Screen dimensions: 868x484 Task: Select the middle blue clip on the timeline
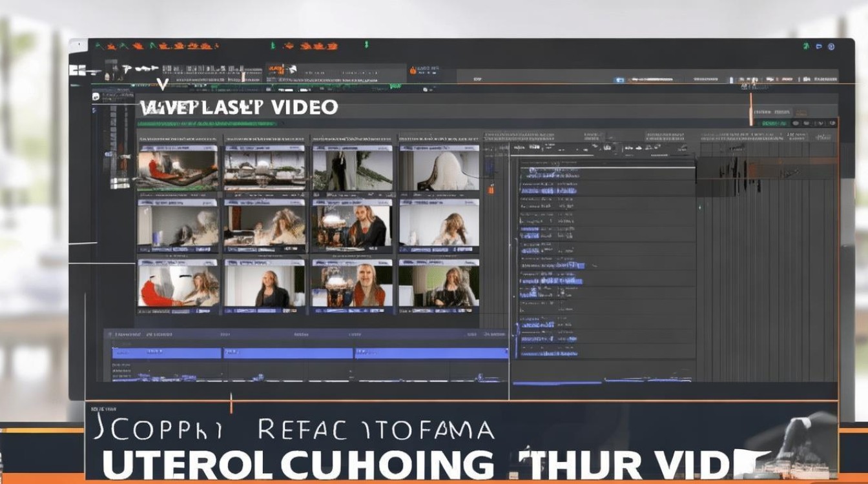pos(288,353)
